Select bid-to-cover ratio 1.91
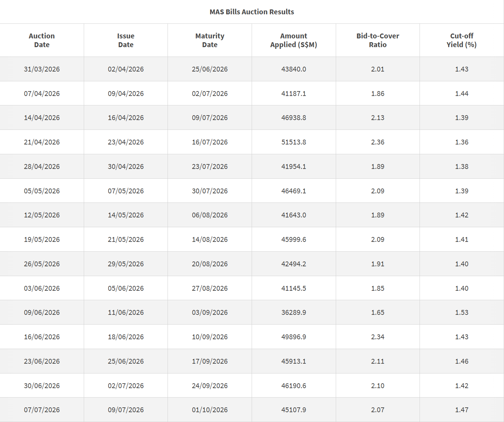The image size is (504, 422). [378, 264]
